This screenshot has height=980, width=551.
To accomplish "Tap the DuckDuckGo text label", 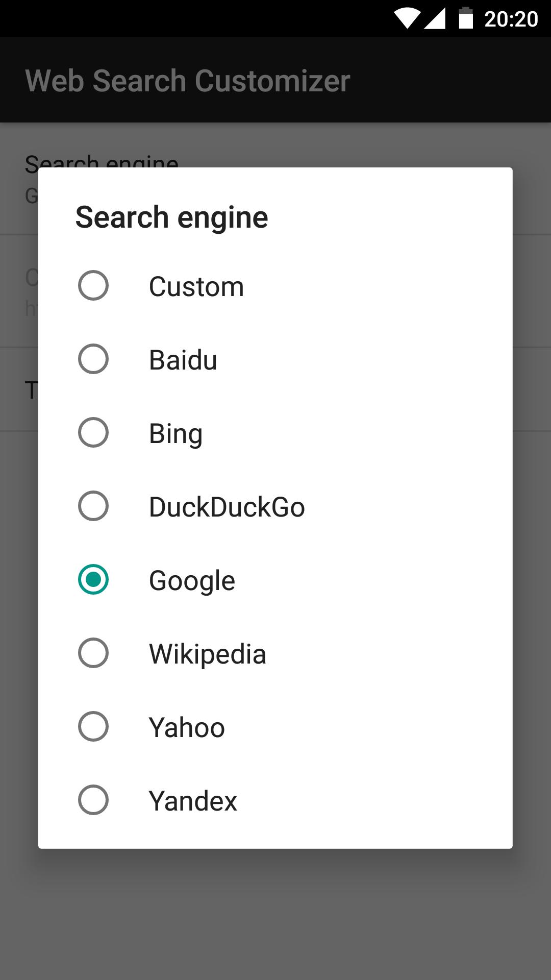I will [x=227, y=507].
